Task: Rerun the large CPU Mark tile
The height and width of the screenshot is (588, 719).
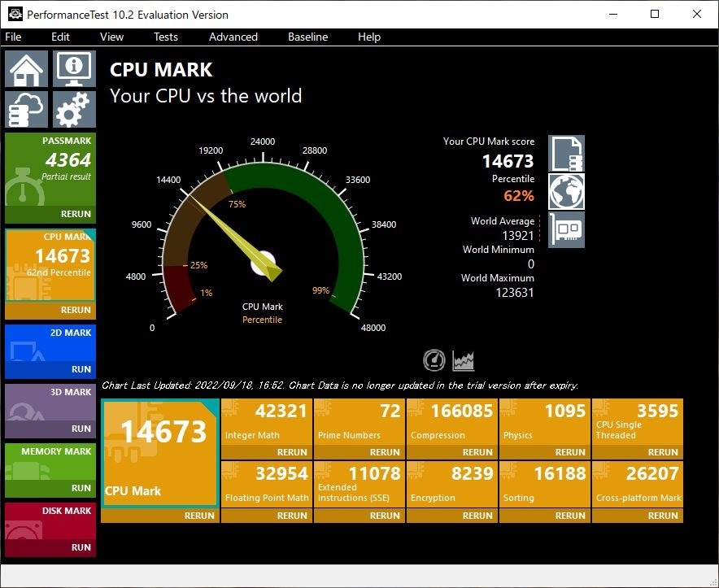Action: point(160,516)
